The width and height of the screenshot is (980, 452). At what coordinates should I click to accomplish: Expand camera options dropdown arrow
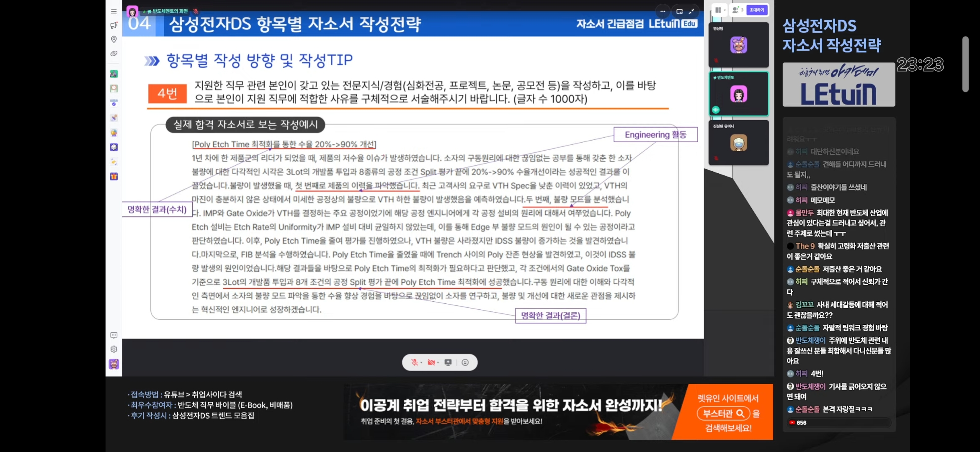pos(438,362)
